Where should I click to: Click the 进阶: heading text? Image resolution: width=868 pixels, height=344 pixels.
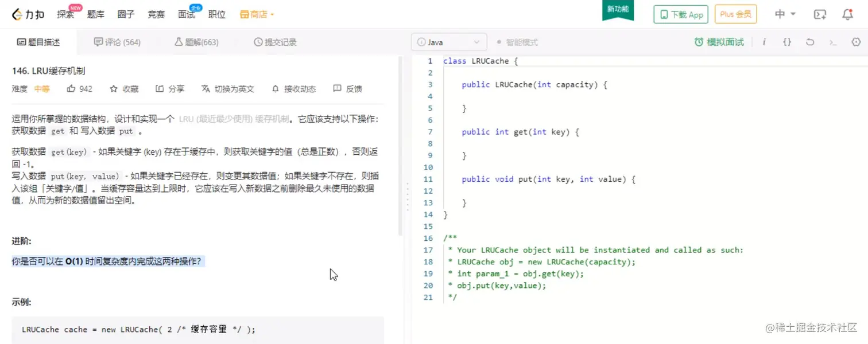tap(22, 241)
